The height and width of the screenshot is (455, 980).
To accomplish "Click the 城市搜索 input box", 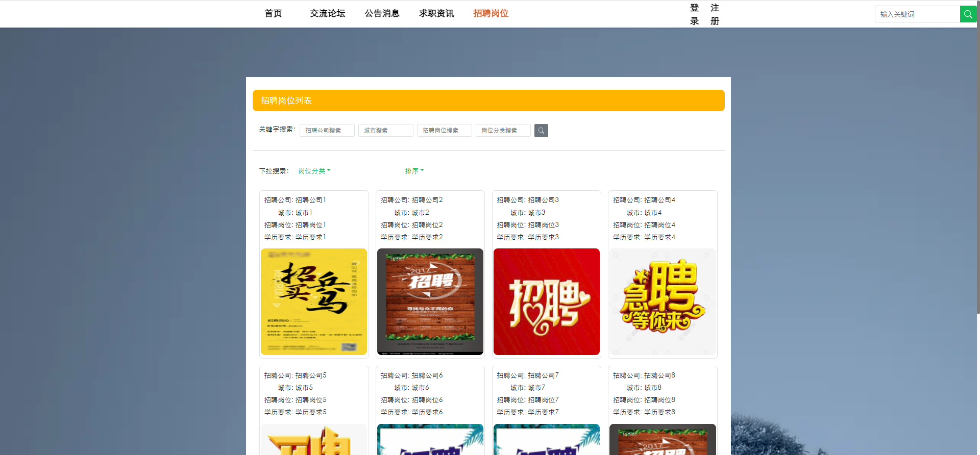I will [x=386, y=131].
